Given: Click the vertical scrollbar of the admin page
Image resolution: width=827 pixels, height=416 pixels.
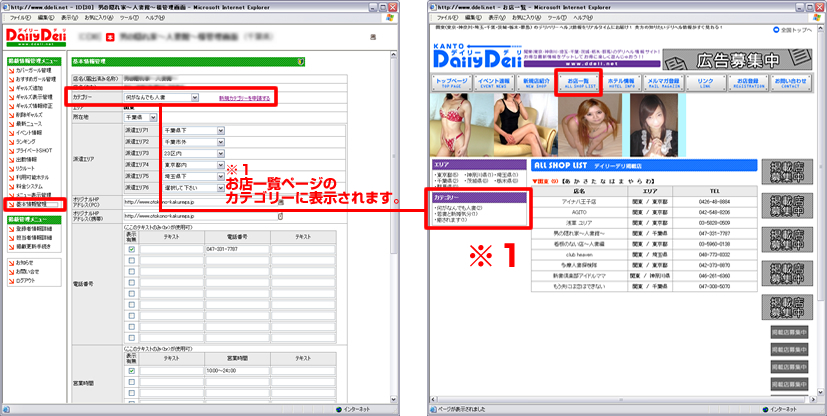Looking at the screenshot, I should click(395, 227).
